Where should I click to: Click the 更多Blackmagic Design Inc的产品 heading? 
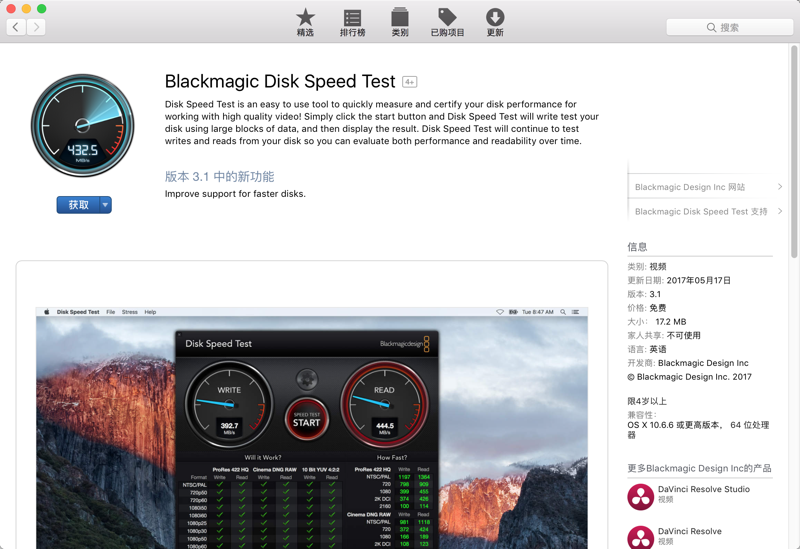coord(699,468)
